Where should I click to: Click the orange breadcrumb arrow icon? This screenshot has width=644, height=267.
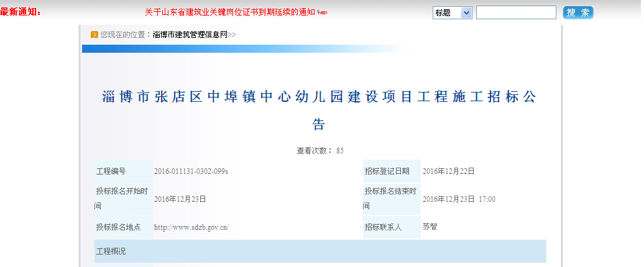click(94, 35)
